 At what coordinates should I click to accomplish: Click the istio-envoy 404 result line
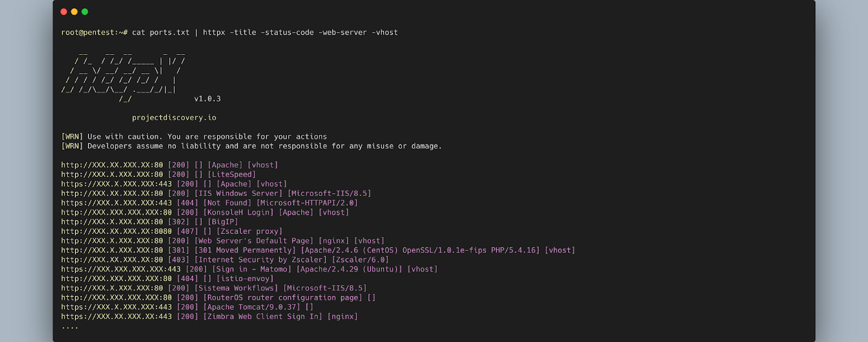[x=168, y=278]
